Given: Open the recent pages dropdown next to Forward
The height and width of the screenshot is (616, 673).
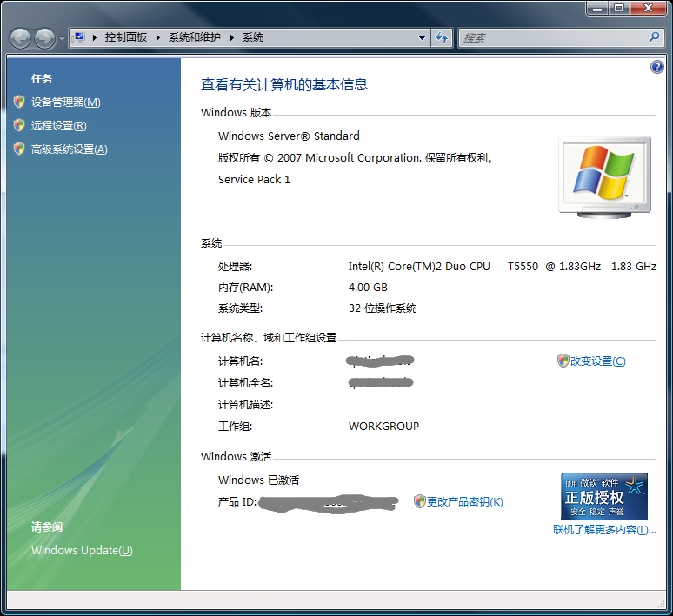Looking at the screenshot, I should [x=62, y=39].
